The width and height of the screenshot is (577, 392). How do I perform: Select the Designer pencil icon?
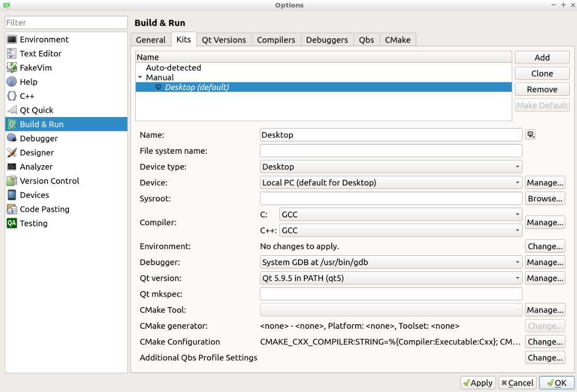point(12,152)
